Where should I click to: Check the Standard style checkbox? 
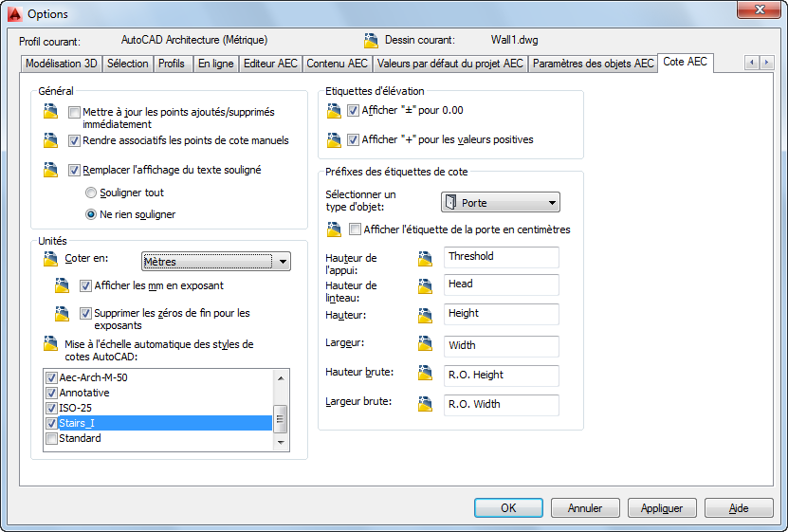[51, 438]
